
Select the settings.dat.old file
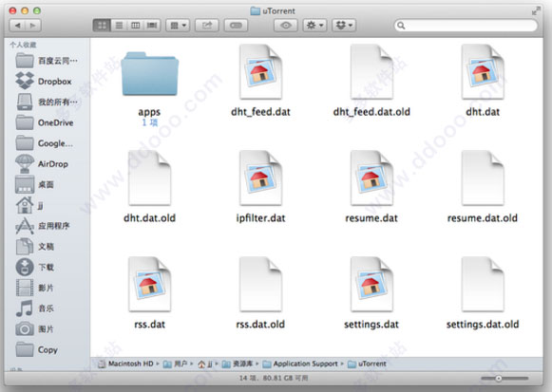pyautogui.click(x=483, y=285)
